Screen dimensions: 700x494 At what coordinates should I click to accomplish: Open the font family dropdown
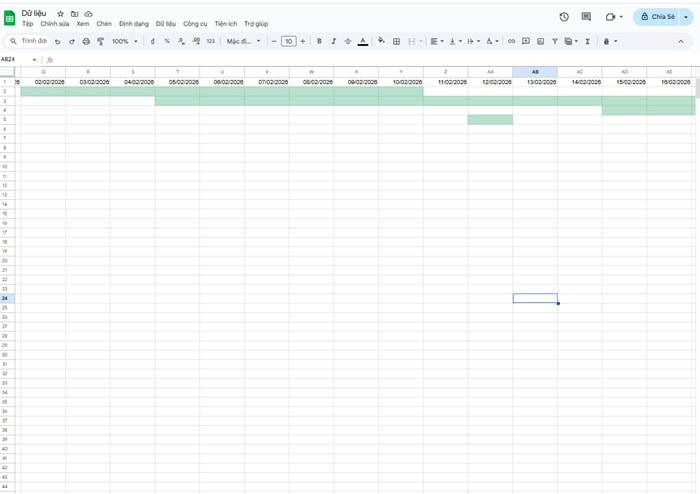click(243, 41)
